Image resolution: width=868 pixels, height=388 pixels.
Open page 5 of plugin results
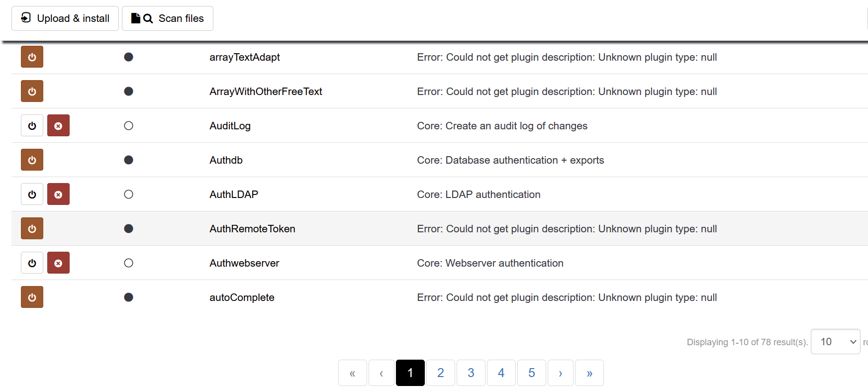[532, 373]
